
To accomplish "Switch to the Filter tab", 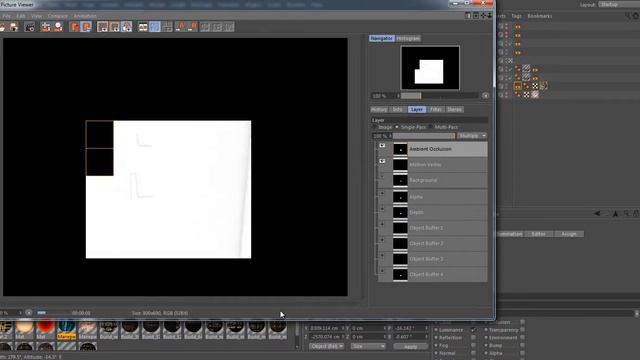I will coord(436,109).
